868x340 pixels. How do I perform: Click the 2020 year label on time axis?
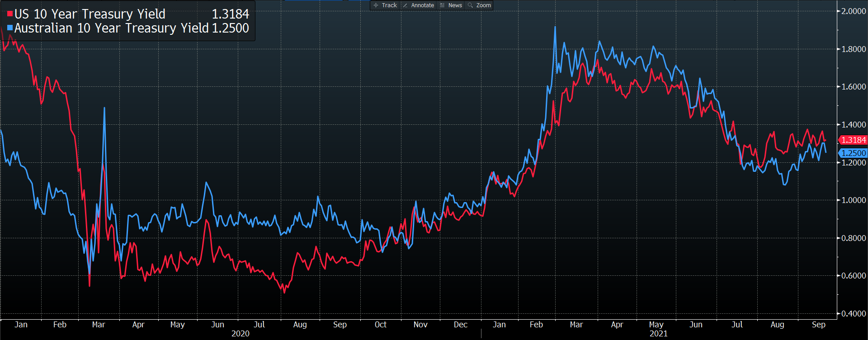[240, 334]
